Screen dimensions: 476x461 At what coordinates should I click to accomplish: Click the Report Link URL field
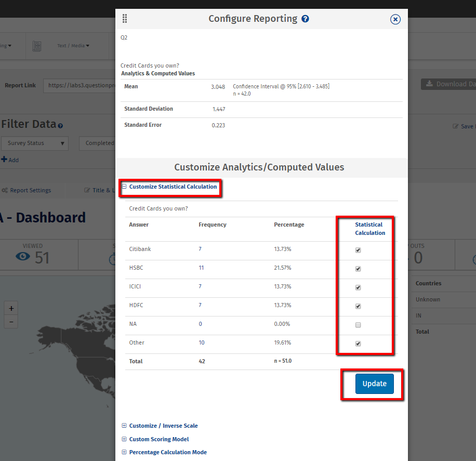click(80, 85)
